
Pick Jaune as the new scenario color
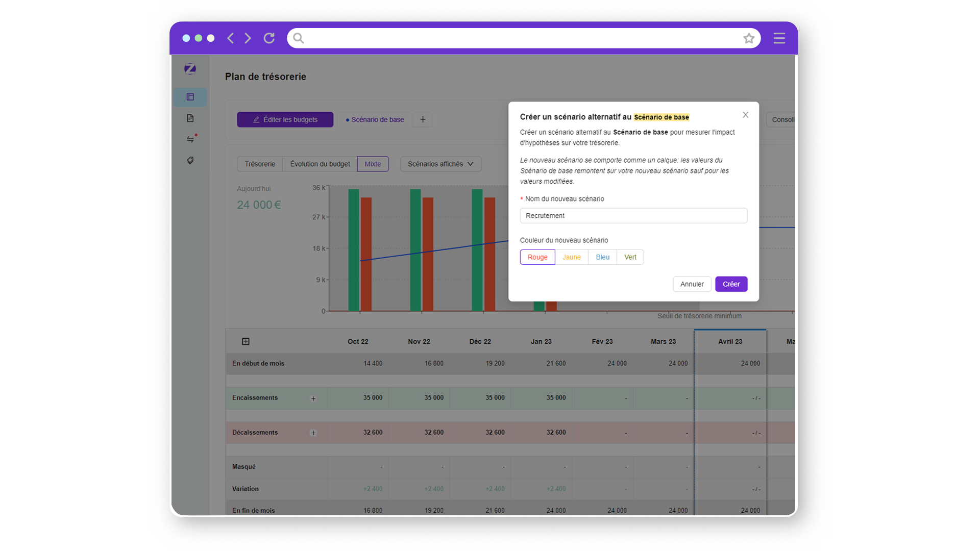point(571,257)
